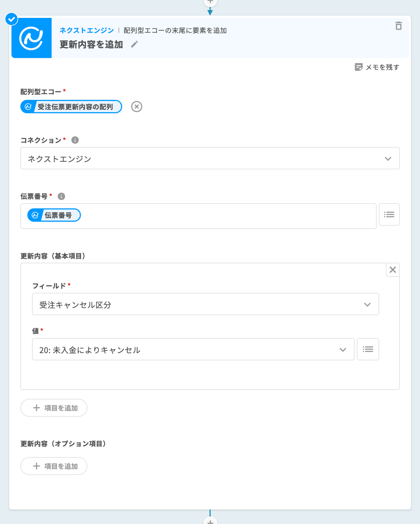Clear the 受注伝票更新内容の配列 selection with the circled X
Viewport: 420px width, 524px height.
coord(137,107)
